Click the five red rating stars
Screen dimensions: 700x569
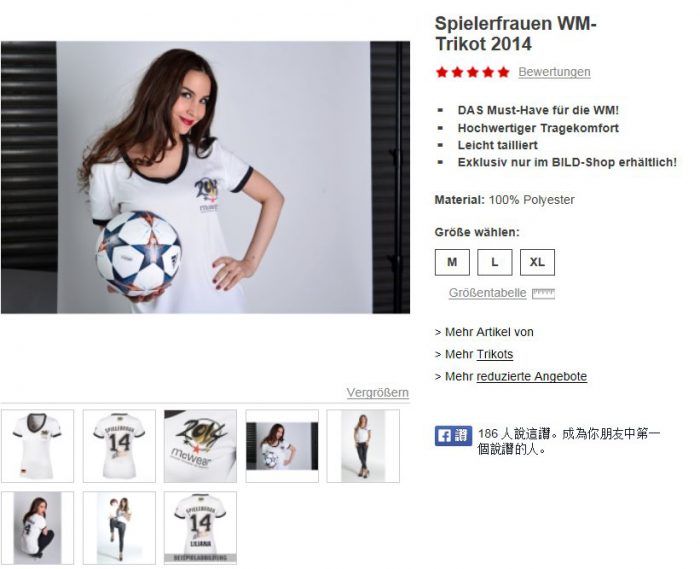click(x=473, y=72)
